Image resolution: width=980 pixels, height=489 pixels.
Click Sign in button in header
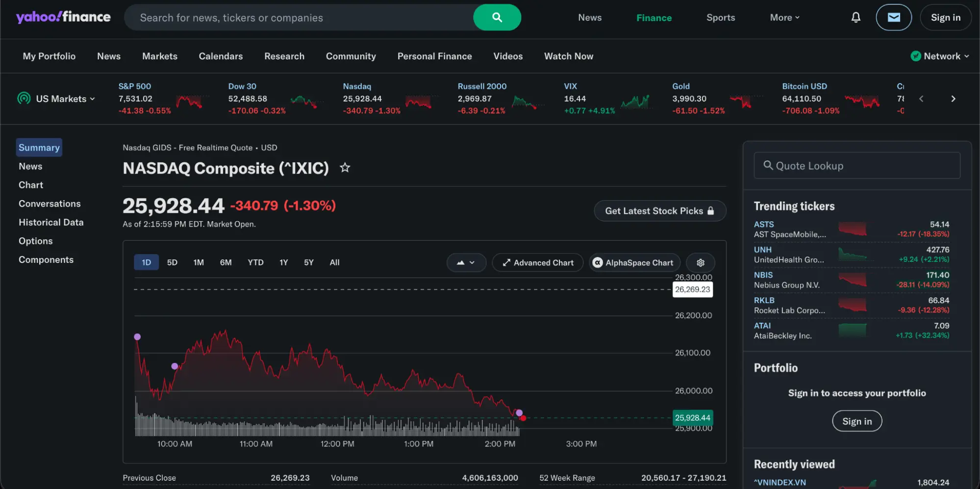(x=946, y=17)
